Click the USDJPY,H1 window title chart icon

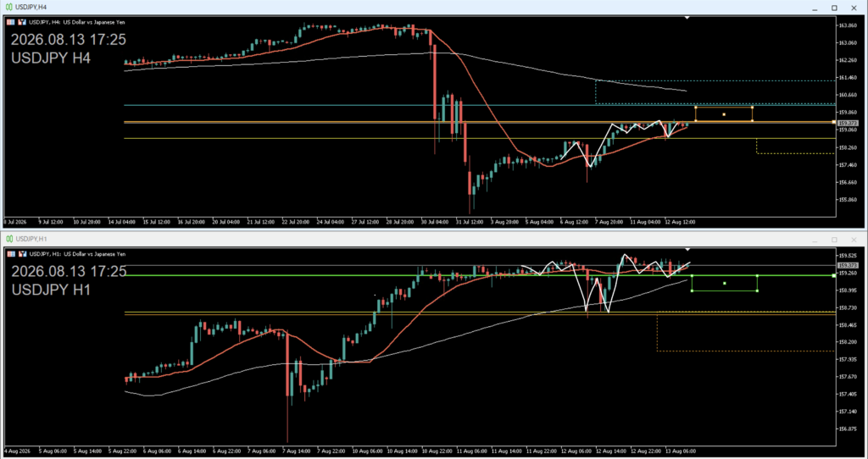pyautogui.click(x=8, y=239)
